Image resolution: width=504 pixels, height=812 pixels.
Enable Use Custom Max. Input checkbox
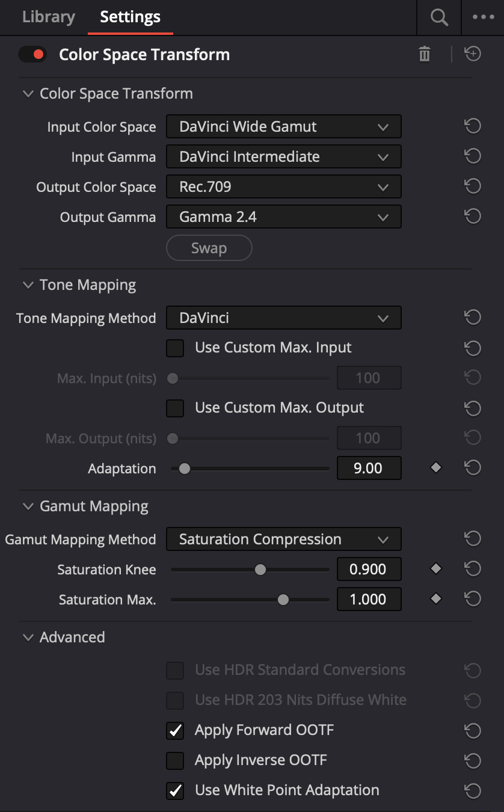tap(175, 348)
